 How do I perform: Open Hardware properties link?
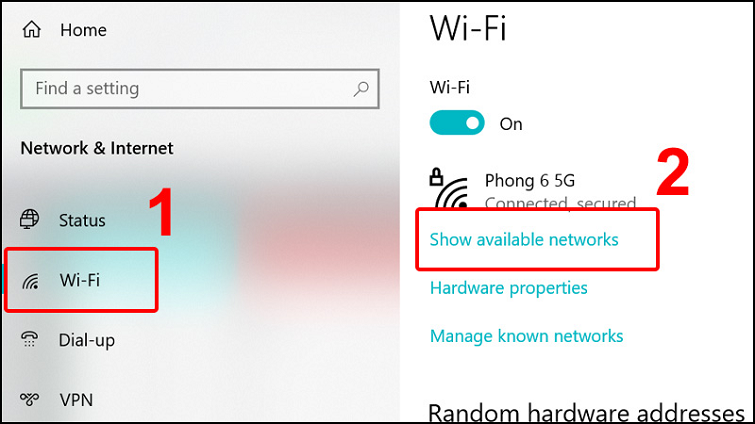click(x=508, y=288)
